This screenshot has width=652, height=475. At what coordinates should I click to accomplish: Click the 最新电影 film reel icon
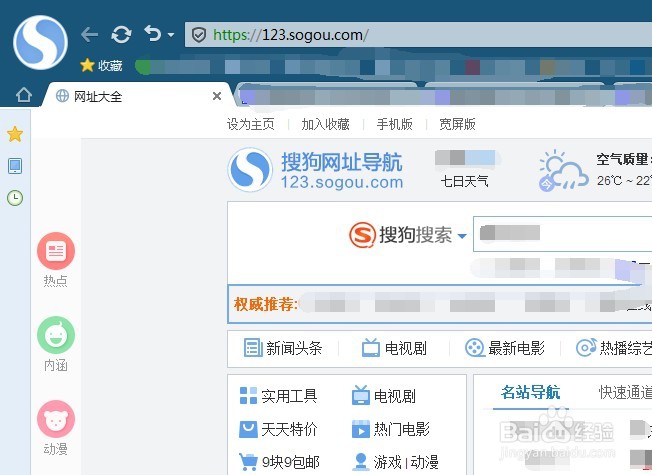(474, 348)
